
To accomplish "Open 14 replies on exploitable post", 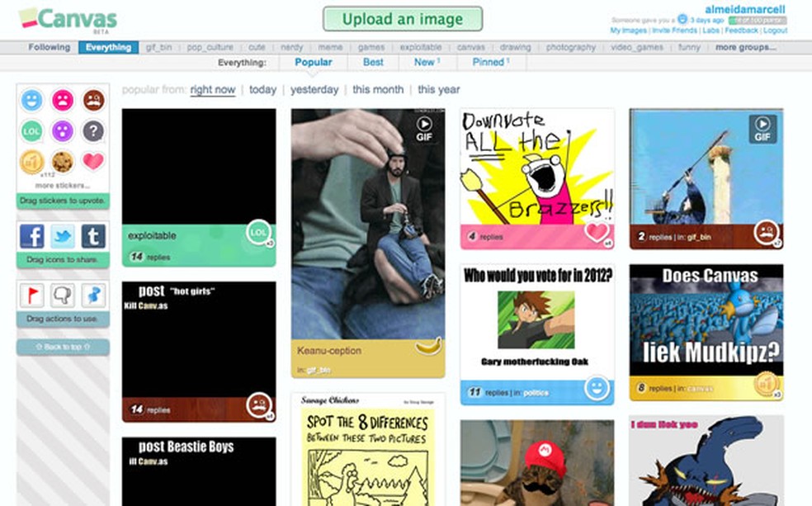I will click(149, 257).
